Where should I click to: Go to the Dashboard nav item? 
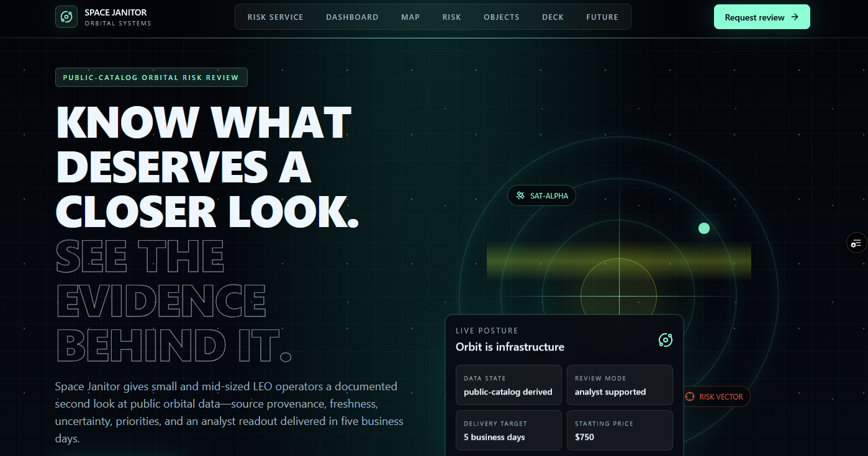[352, 17]
